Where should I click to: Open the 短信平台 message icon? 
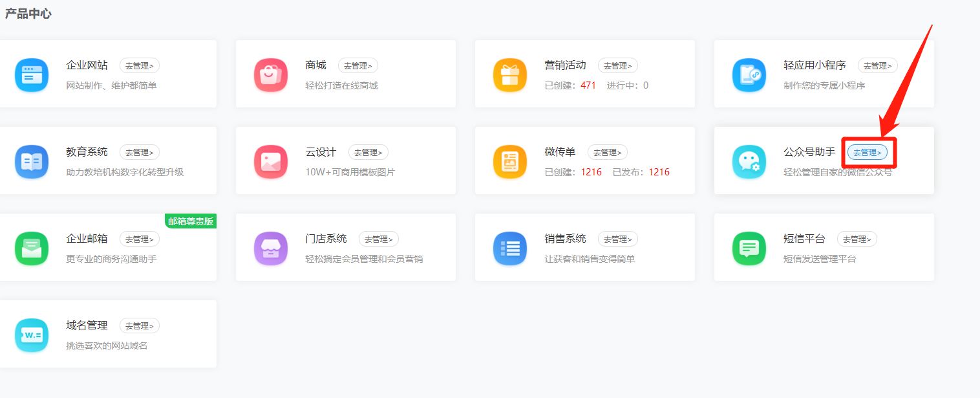point(749,248)
